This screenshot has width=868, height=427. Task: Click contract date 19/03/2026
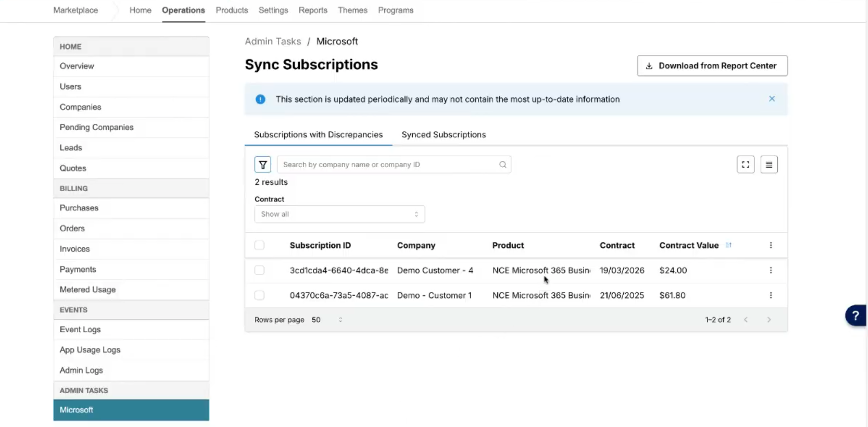(622, 270)
